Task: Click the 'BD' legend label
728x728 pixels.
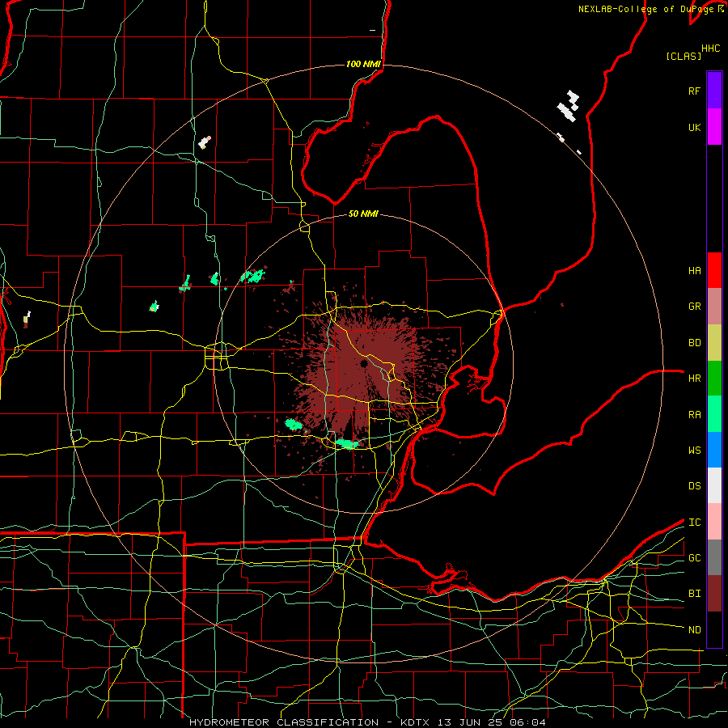Action: pos(694,343)
